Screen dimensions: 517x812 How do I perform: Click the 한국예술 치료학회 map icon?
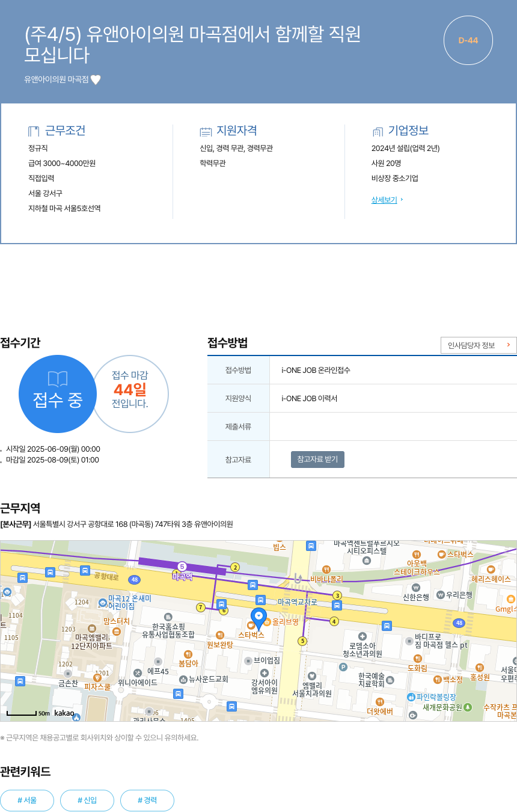[390, 680]
